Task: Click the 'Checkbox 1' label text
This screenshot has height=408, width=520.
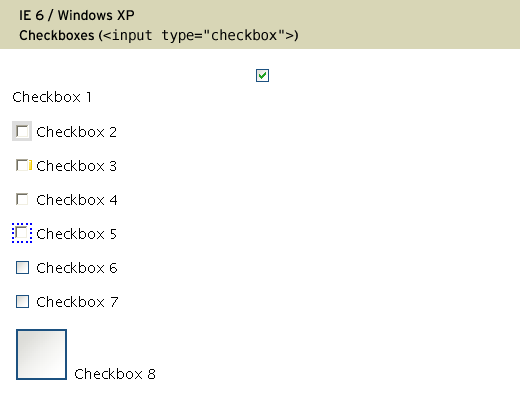Action: tap(52, 97)
